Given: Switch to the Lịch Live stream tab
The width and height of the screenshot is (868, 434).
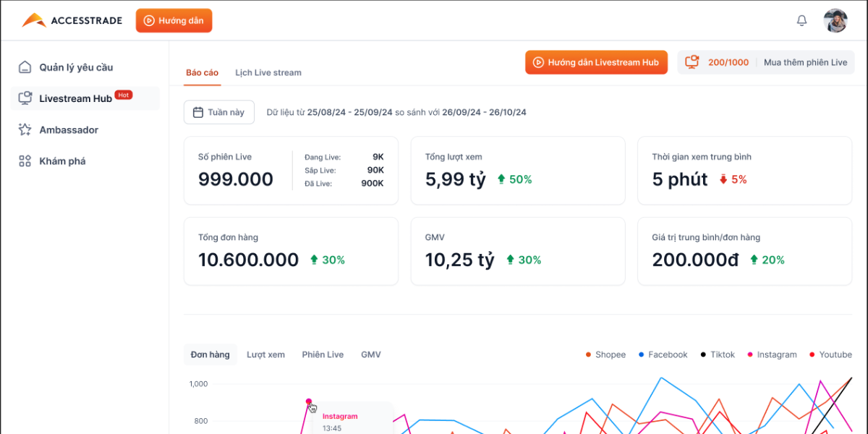Looking at the screenshot, I should [268, 72].
